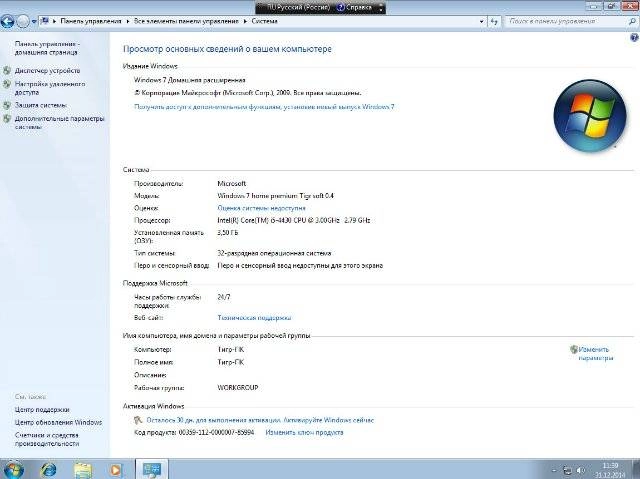Image resolution: width=640 pixels, height=479 pixels.
Task: Click '32-разрядная операционная система' text
Action: click(x=274, y=253)
